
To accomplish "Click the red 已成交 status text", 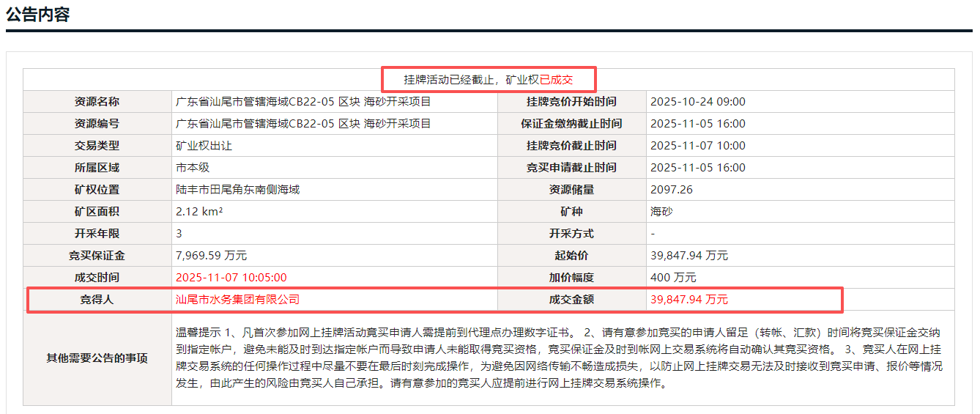I will click(x=556, y=80).
